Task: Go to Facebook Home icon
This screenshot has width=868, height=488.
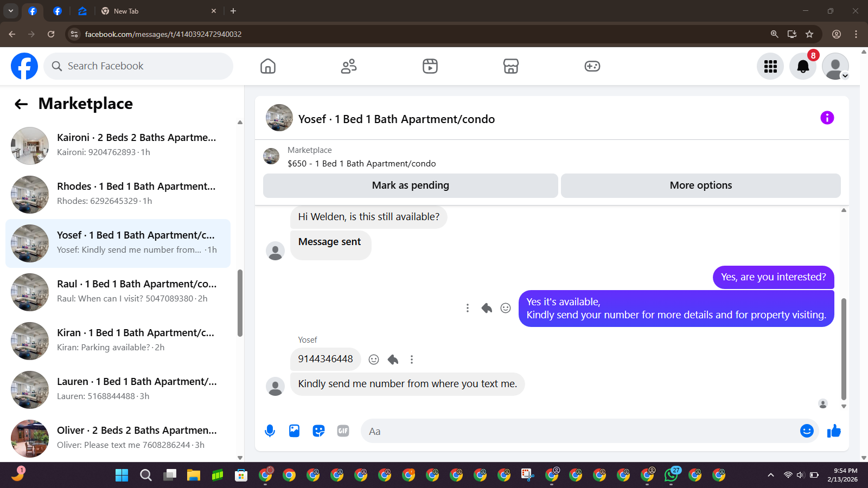Action: [268, 66]
